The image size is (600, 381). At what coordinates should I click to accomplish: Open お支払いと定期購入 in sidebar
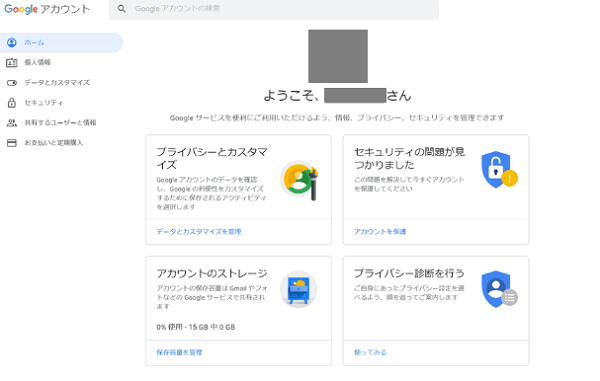point(54,143)
